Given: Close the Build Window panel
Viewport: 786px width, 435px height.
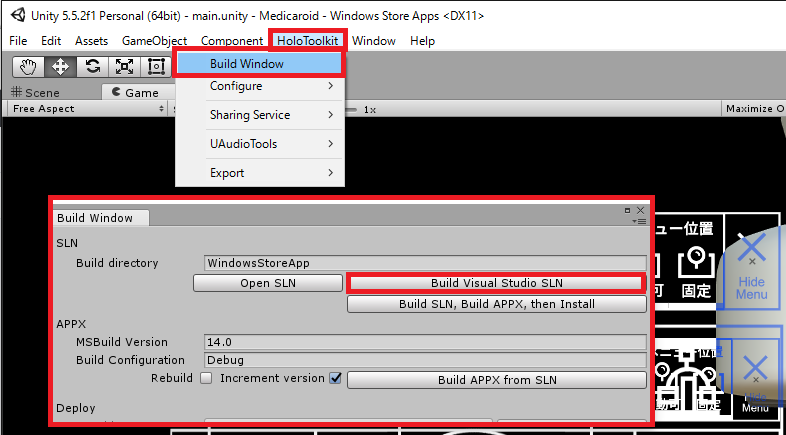Looking at the screenshot, I should point(640,210).
